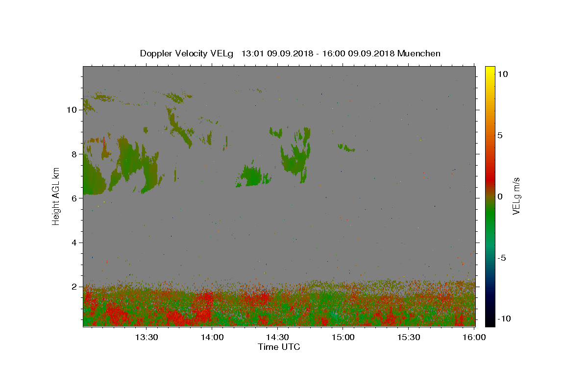
Task: Click the height tick label 6
Action: [73, 198]
